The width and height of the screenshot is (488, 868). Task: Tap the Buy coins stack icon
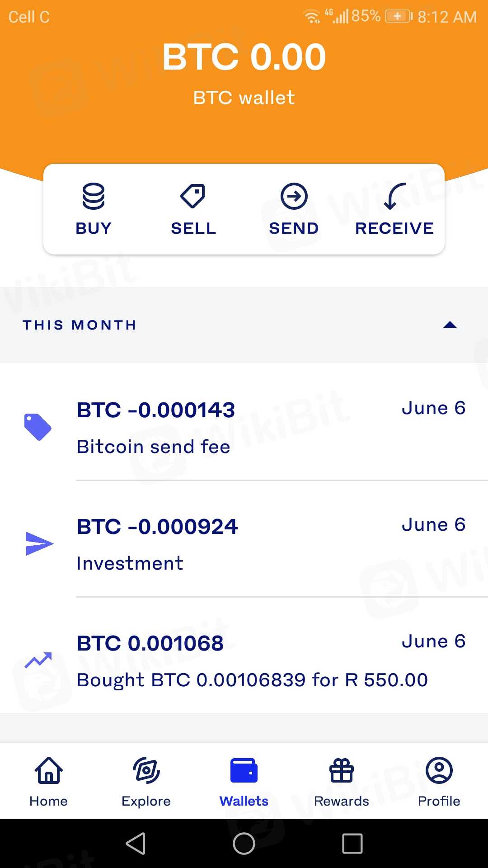click(x=94, y=196)
